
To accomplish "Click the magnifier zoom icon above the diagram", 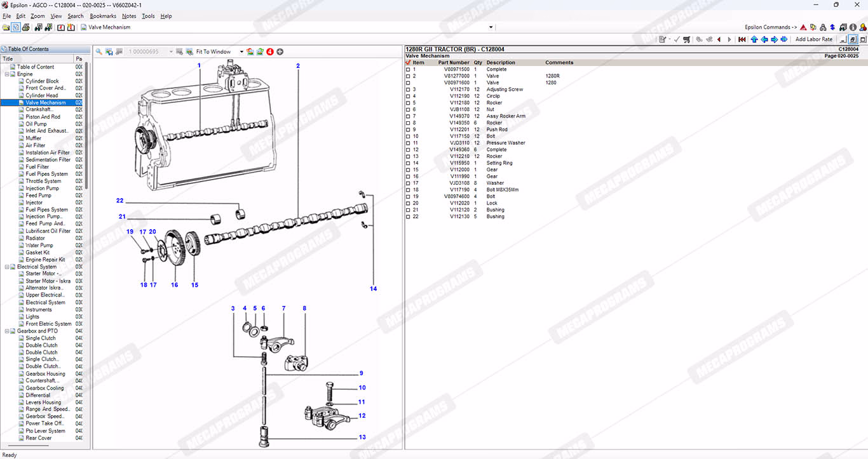I will pos(98,51).
